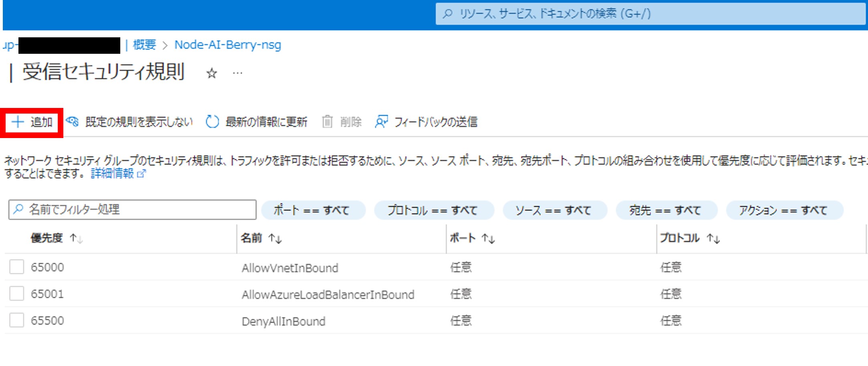Open the ポート == すべて filter
The width and height of the screenshot is (868, 366).
pyautogui.click(x=313, y=210)
